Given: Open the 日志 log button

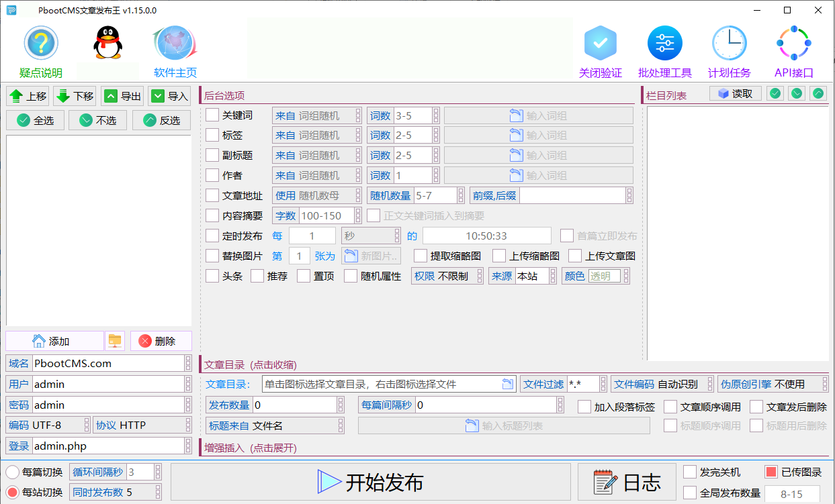Looking at the screenshot, I should [627, 482].
